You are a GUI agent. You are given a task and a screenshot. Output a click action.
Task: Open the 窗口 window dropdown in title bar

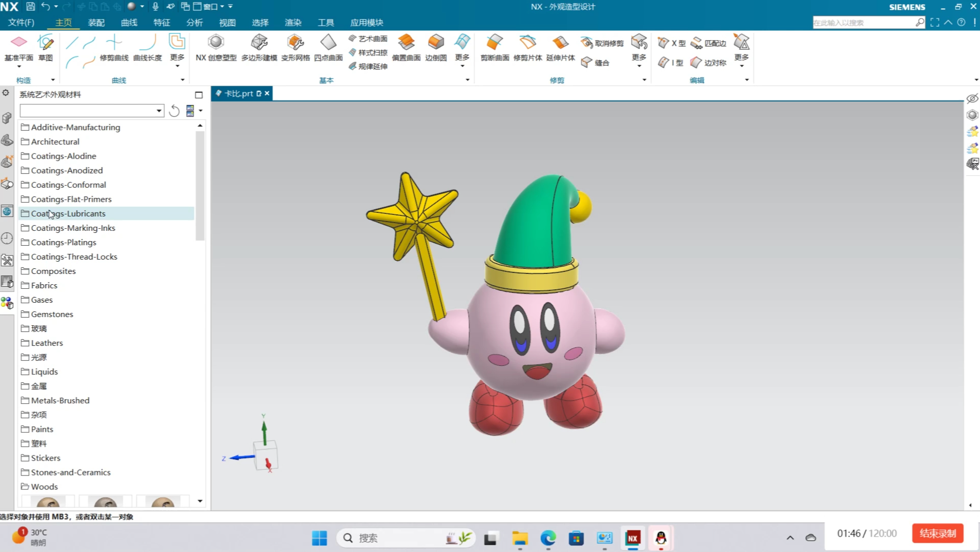pos(209,7)
